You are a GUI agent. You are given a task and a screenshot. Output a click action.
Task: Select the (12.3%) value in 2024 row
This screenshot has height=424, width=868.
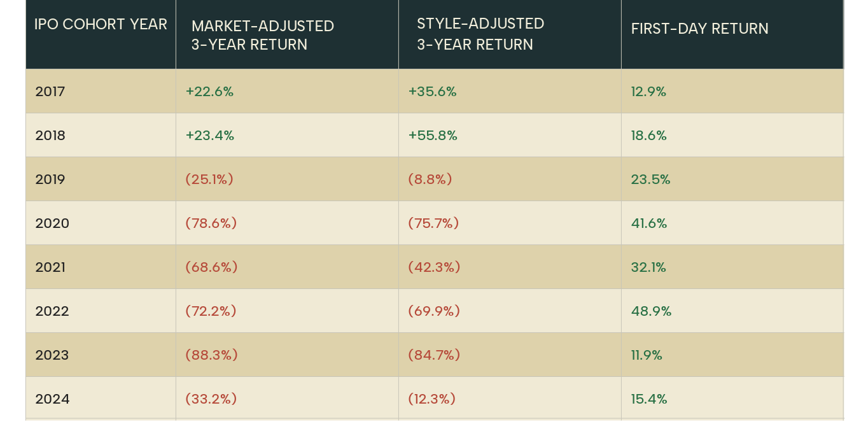click(432, 399)
